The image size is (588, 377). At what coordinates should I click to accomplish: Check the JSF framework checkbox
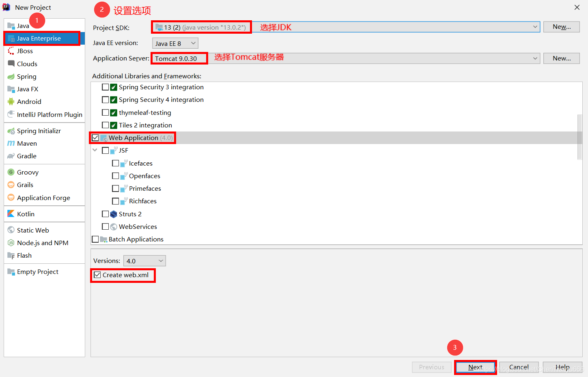point(106,151)
